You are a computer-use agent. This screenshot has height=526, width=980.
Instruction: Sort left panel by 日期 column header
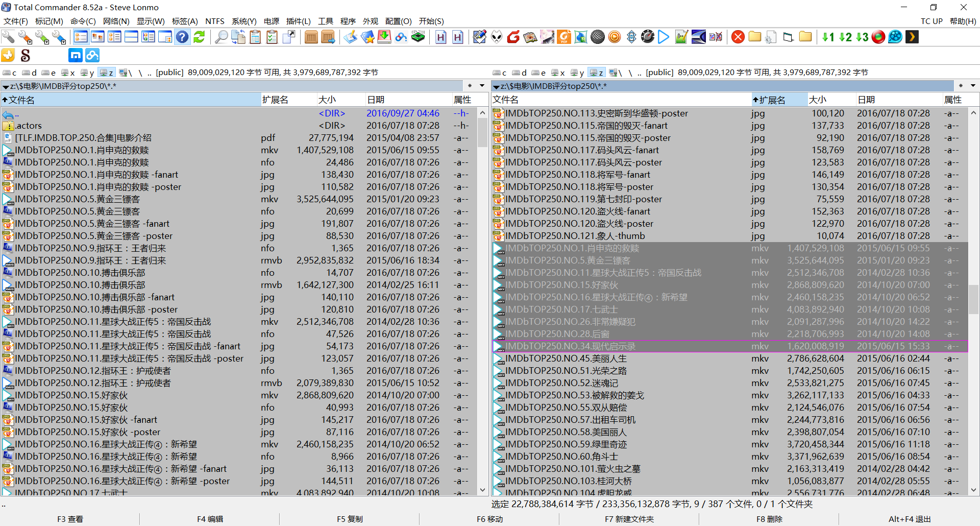click(x=408, y=100)
